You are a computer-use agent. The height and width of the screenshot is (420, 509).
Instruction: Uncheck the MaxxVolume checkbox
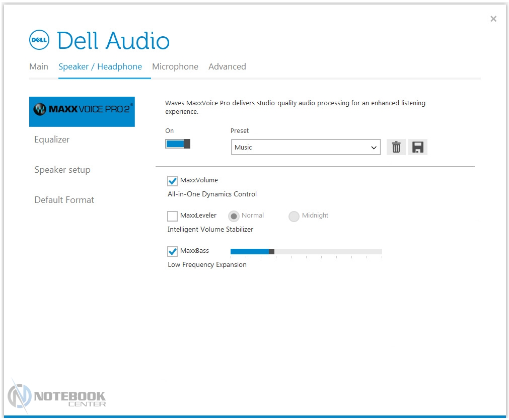(173, 181)
